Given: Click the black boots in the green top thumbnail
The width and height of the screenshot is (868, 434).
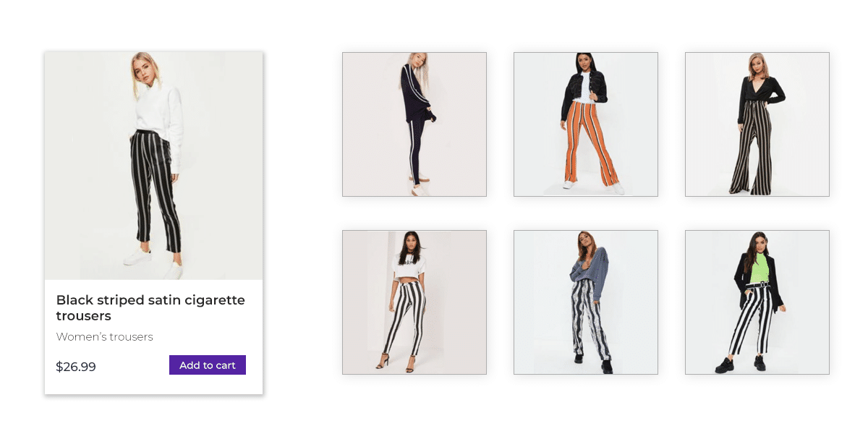Looking at the screenshot, I should click(x=741, y=364).
